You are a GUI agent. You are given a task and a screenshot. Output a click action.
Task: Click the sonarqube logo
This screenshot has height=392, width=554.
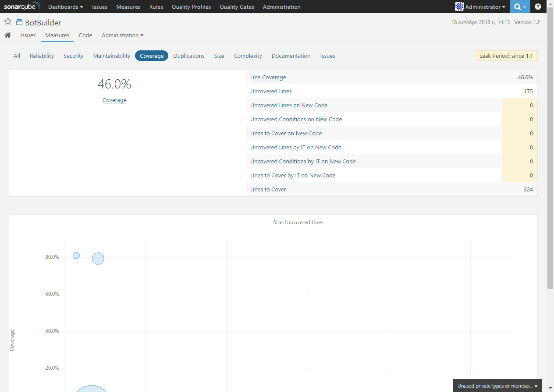pyautogui.click(x=22, y=6)
